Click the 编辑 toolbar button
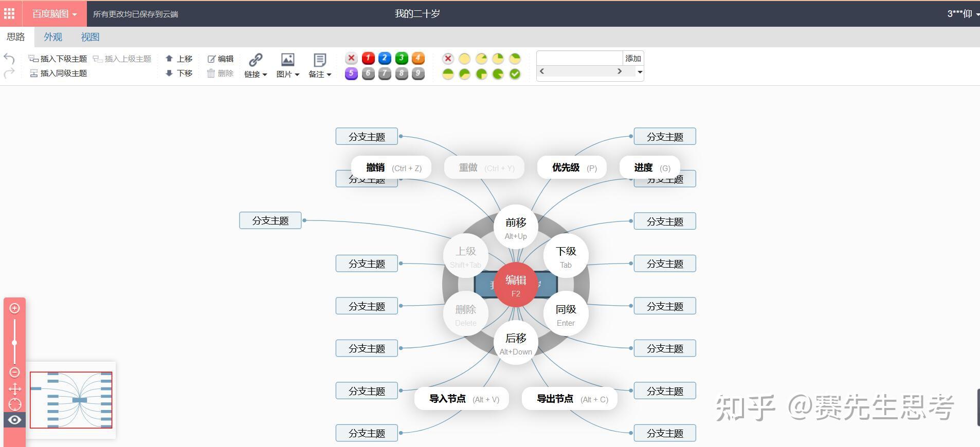Image resolution: width=980 pixels, height=447 pixels. (220, 59)
